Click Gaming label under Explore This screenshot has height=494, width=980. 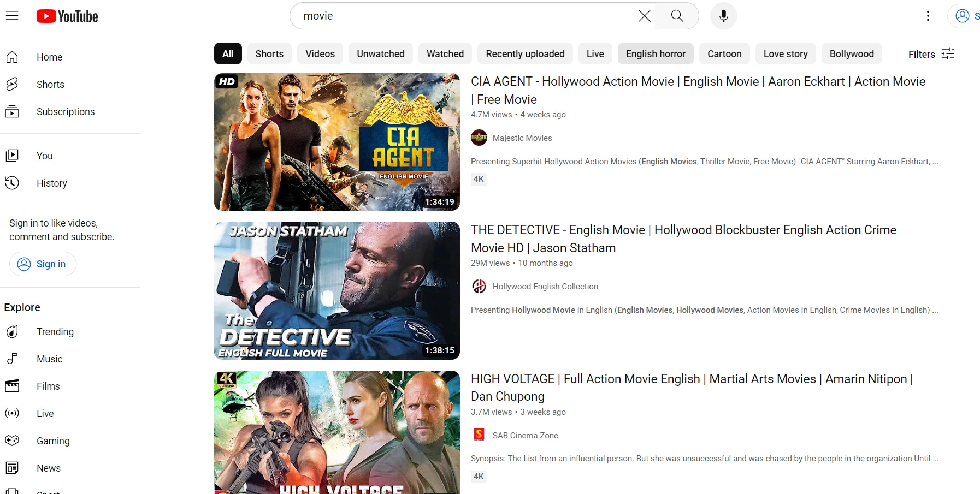point(53,441)
